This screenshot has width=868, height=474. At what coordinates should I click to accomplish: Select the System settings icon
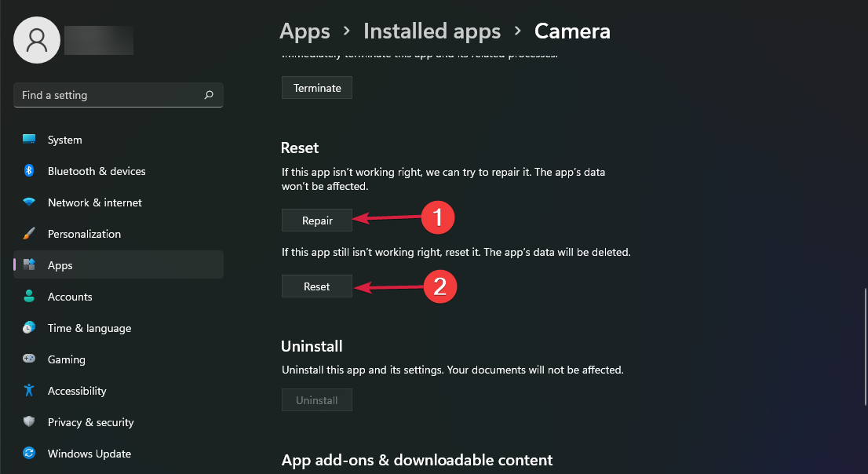pos(29,140)
